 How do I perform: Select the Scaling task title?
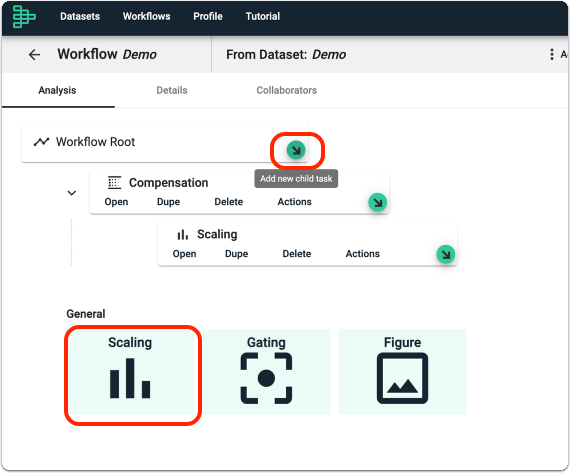point(217,235)
